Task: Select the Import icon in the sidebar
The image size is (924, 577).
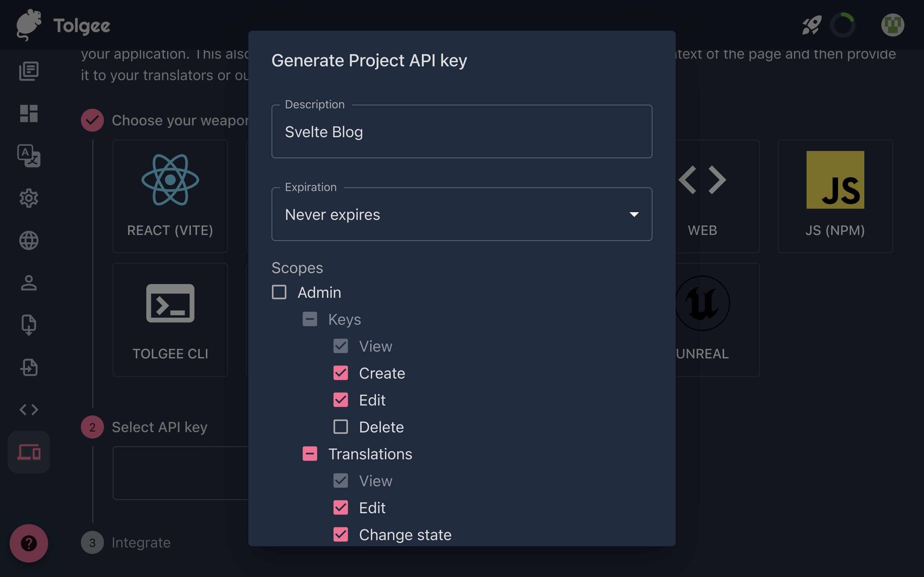Action: 29,367
